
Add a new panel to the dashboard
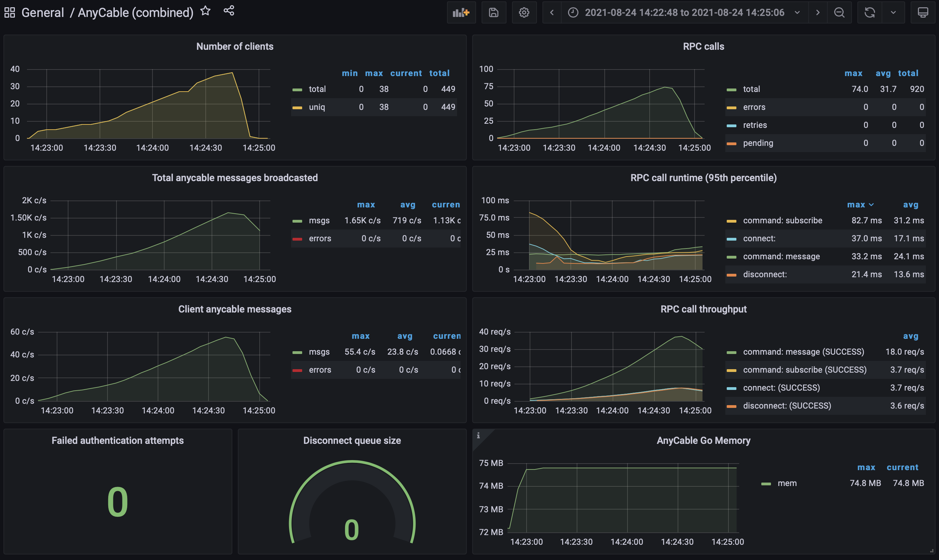[x=461, y=12]
